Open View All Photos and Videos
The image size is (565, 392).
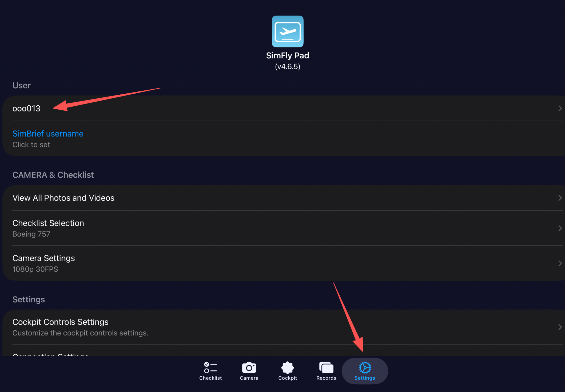(x=63, y=198)
